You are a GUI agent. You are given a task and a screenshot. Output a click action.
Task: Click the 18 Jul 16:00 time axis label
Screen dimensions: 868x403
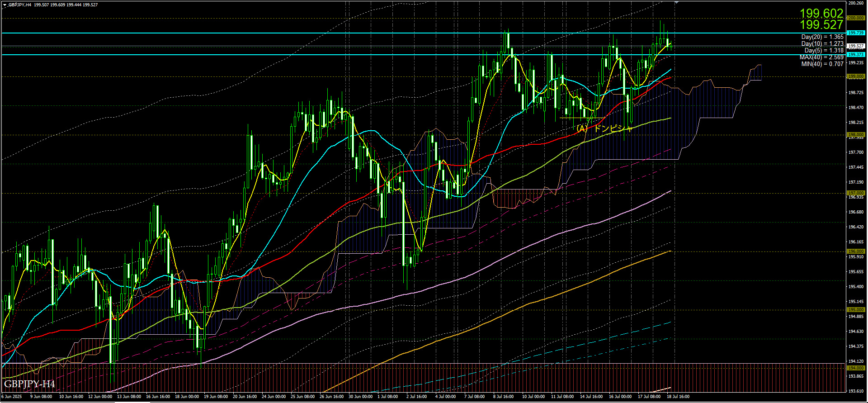(679, 397)
